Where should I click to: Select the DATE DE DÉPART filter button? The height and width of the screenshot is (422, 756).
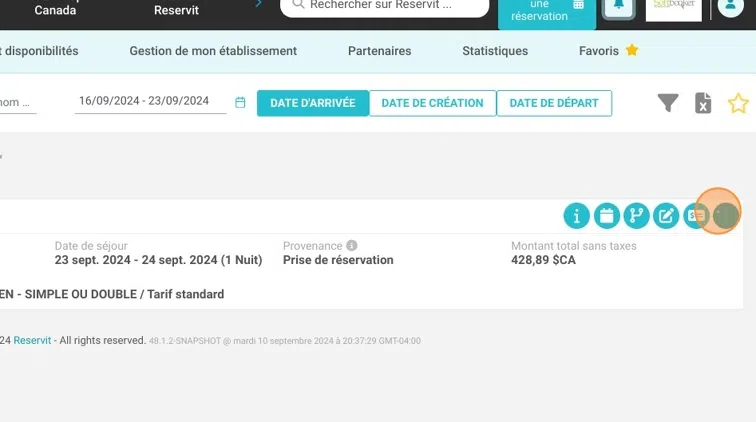point(554,103)
